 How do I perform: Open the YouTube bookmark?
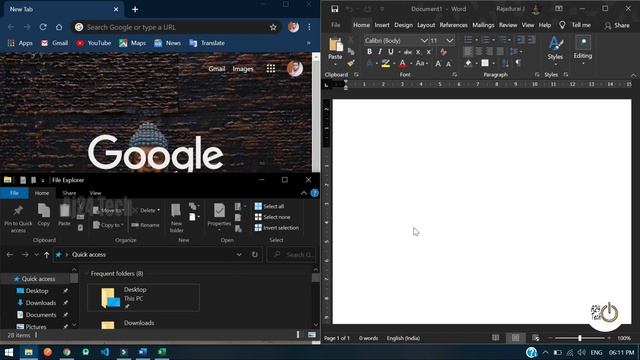coord(94,43)
